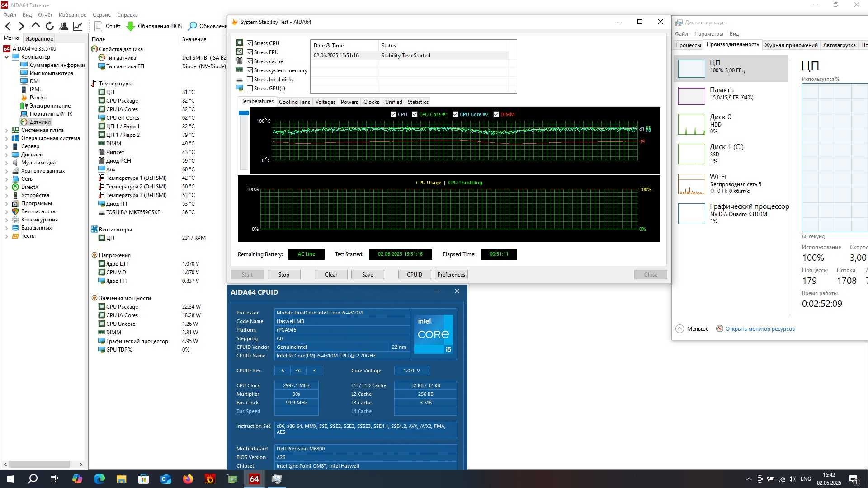Click the AIDA64 icon in the taskbar
Screen dimensions: 868x488
(x=255, y=479)
